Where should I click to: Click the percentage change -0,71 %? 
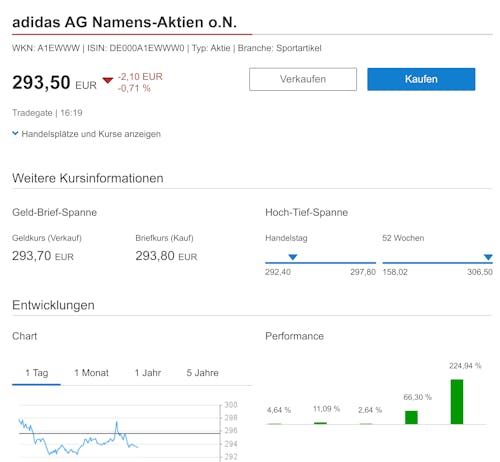pyautogui.click(x=134, y=88)
